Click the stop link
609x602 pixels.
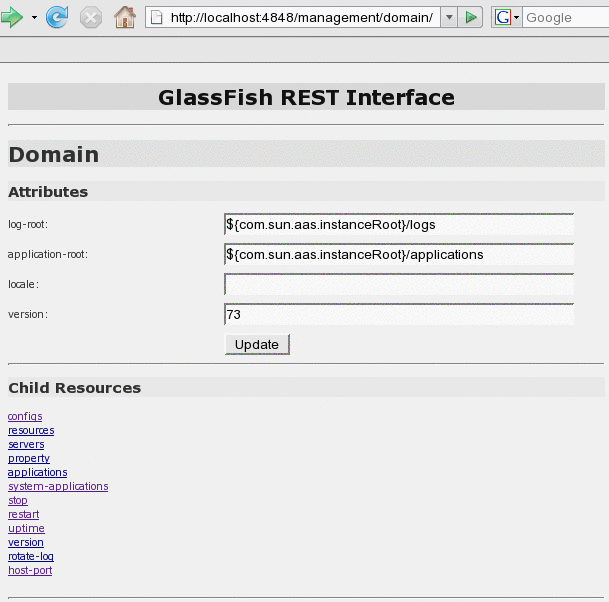click(18, 500)
